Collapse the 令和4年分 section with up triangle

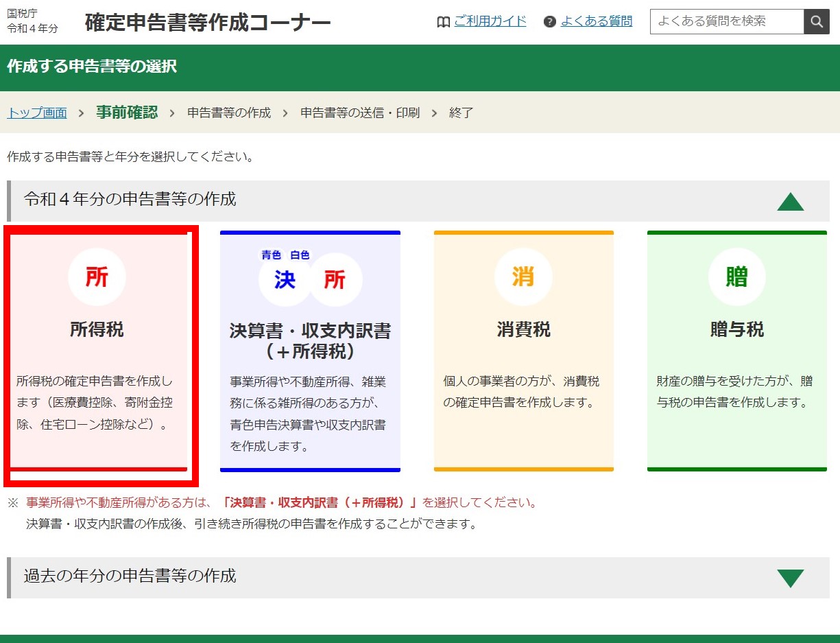(x=790, y=202)
